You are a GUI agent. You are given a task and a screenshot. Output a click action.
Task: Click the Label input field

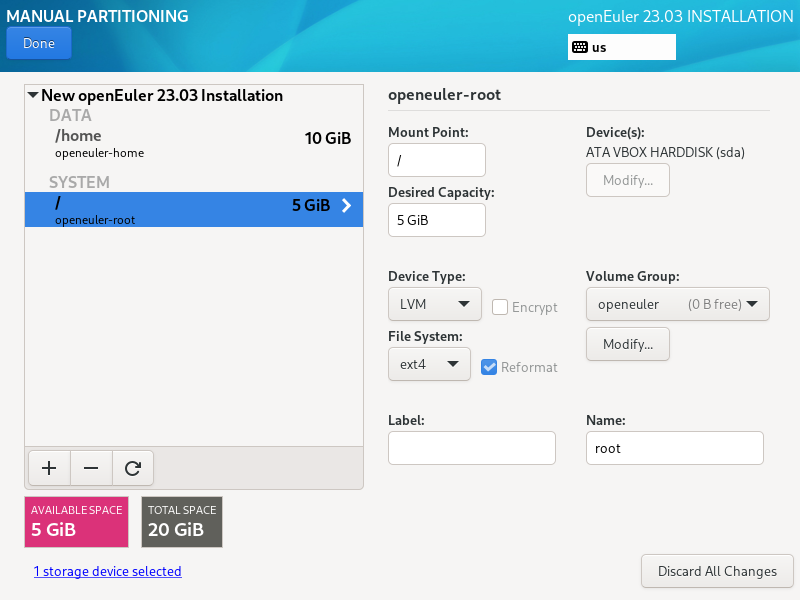tap(471, 448)
